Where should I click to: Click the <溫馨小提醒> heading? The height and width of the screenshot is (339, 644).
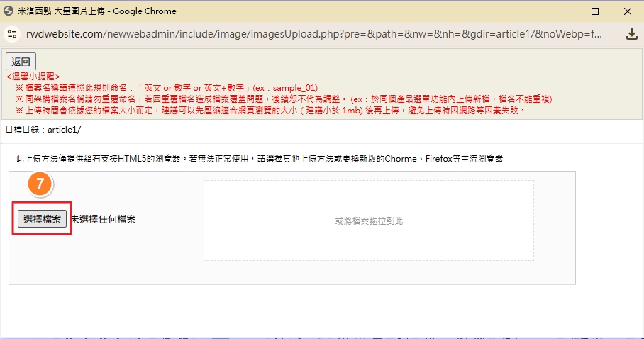point(33,77)
